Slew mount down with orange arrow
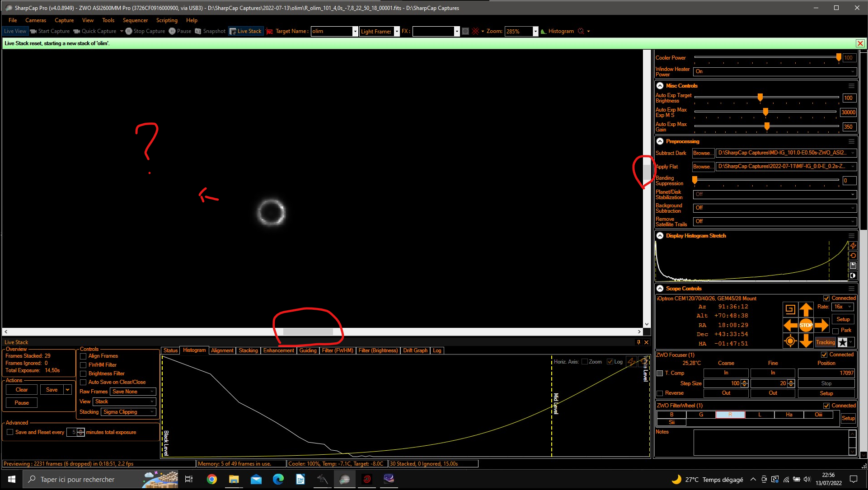 click(806, 341)
